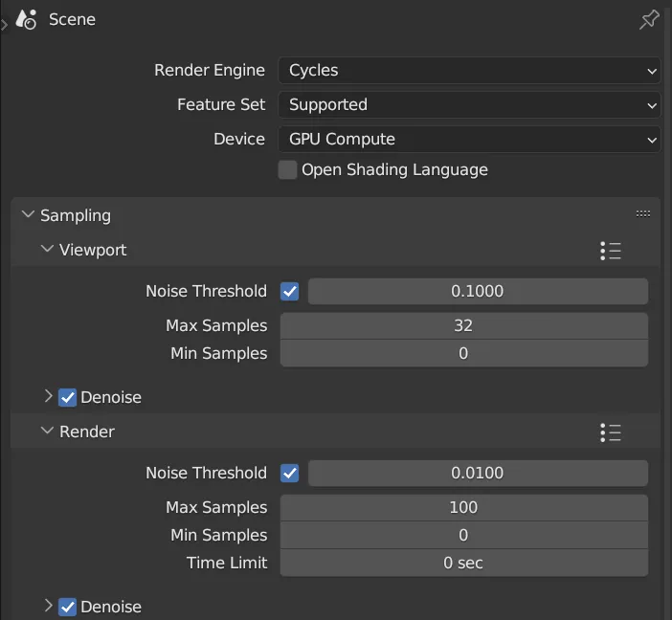
Task: Toggle the pin icon in the header
Action: coord(649,19)
